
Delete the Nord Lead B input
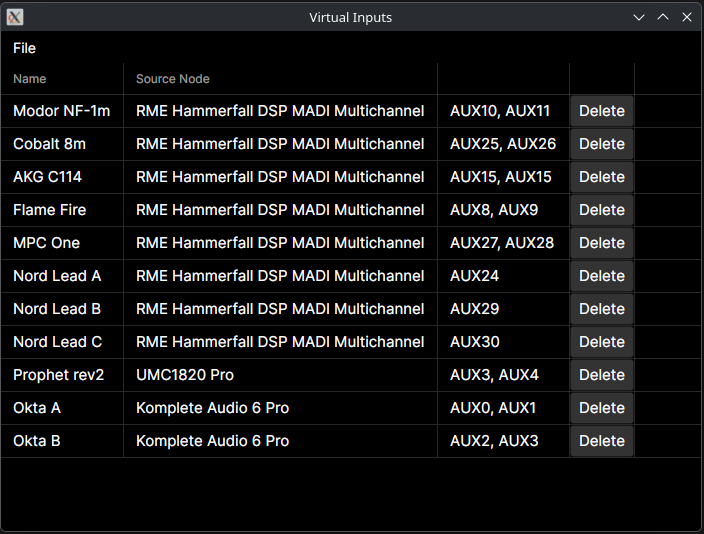(x=602, y=309)
